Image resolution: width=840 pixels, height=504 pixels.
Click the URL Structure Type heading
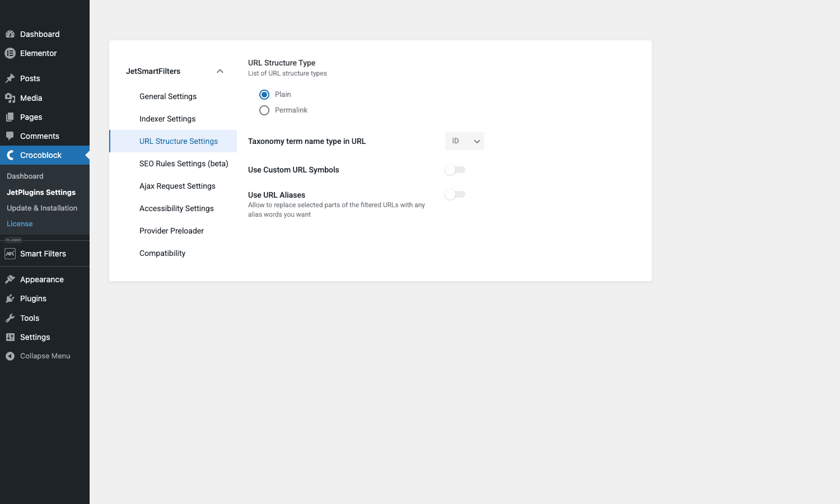pos(282,63)
